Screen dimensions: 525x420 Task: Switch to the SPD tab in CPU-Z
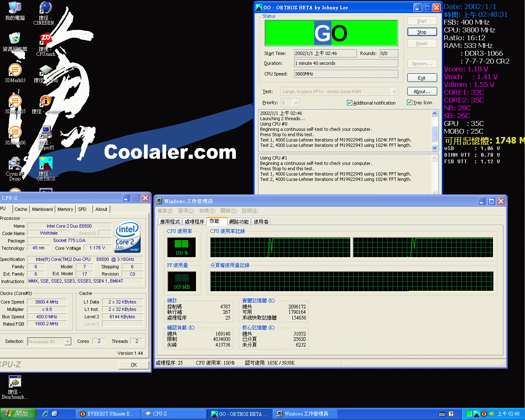pos(82,209)
